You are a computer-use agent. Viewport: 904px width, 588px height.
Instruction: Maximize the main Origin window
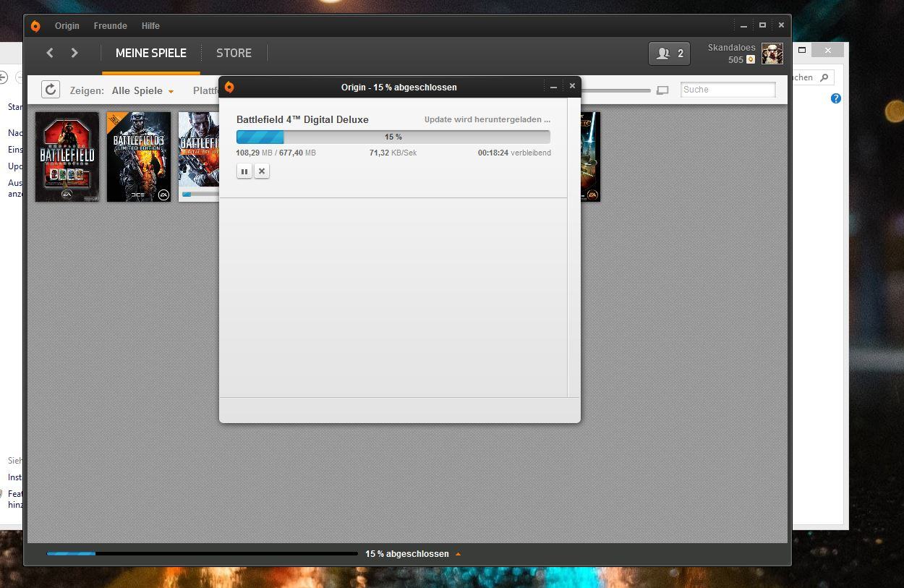tap(762, 25)
